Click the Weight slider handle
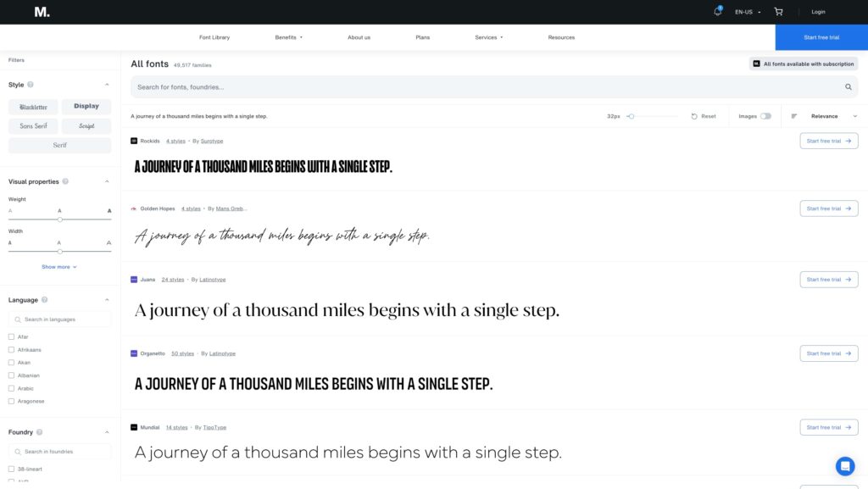The height and width of the screenshot is (489, 868). pos(60,219)
